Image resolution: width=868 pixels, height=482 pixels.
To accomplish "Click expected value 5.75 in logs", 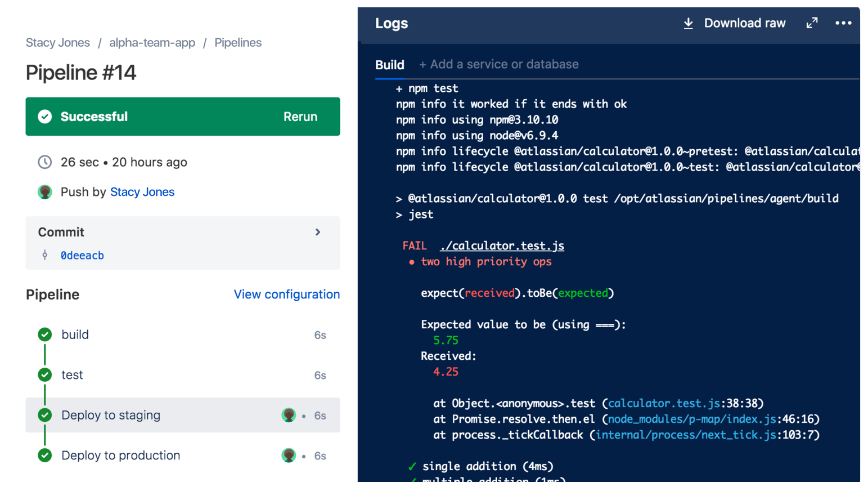I will click(x=446, y=341).
